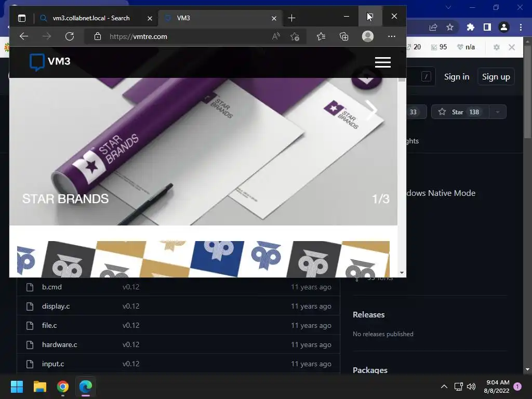
Task: Share page icon in Chrome window
Action: [x=433, y=27]
